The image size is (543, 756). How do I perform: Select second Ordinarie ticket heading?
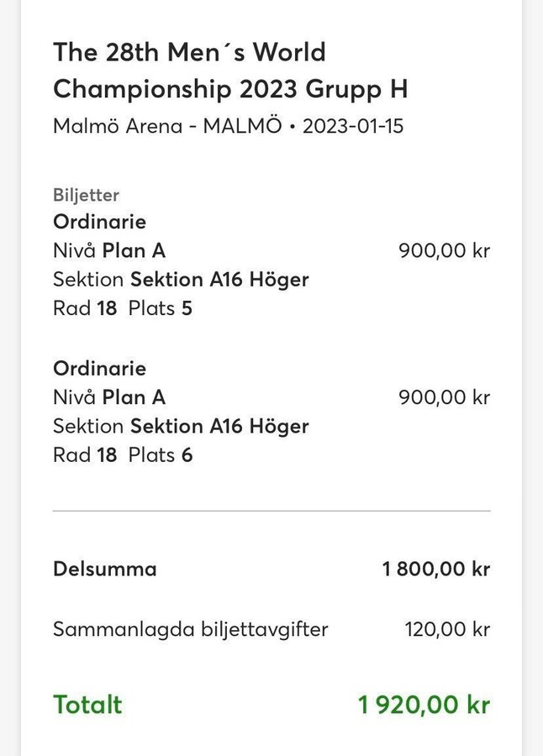(99, 369)
